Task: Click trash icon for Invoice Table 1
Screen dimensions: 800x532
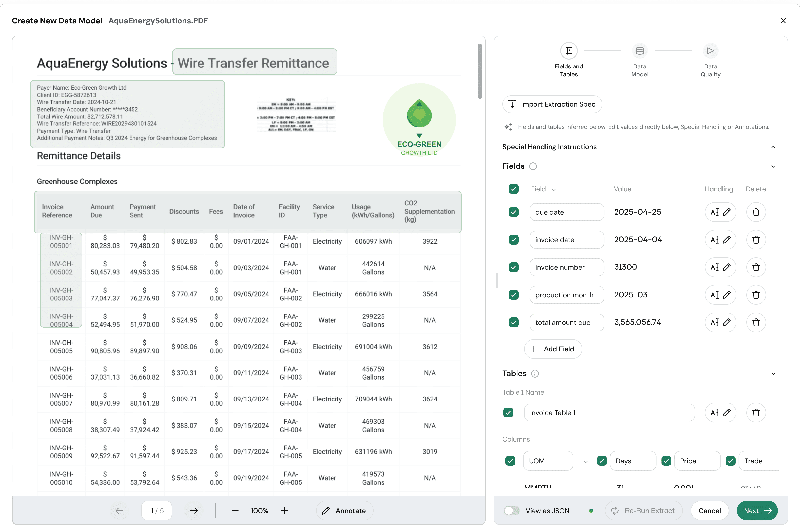Action: click(756, 413)
